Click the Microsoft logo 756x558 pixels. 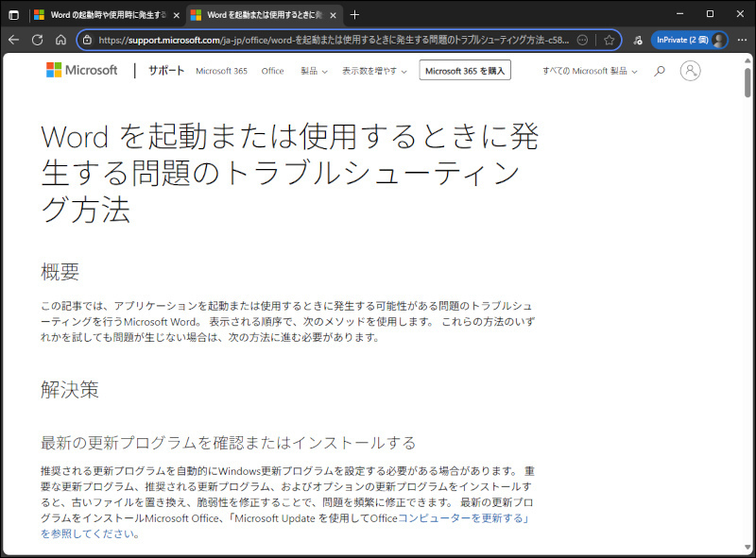[82, 71]
